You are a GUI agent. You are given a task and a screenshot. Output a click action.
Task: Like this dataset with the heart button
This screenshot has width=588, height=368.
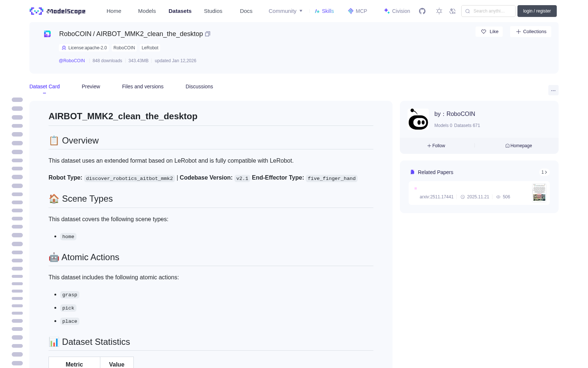tap(489, 32)
